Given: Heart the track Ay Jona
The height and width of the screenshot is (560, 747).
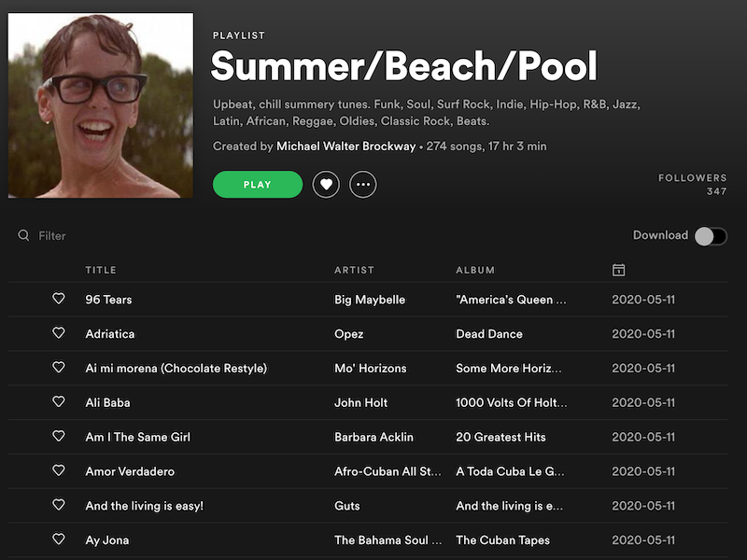Looking at the screenshot, I should (59, 539).
